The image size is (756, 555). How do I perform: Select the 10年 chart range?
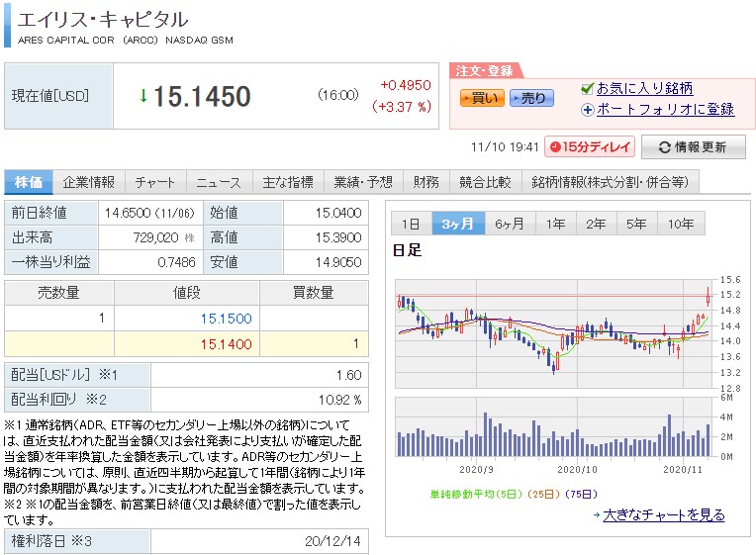tap(681, 224)
